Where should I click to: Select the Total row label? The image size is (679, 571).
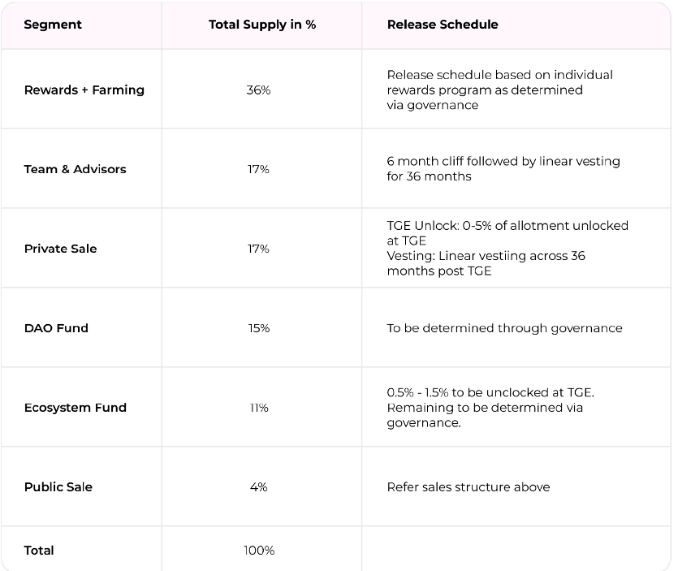39,551
